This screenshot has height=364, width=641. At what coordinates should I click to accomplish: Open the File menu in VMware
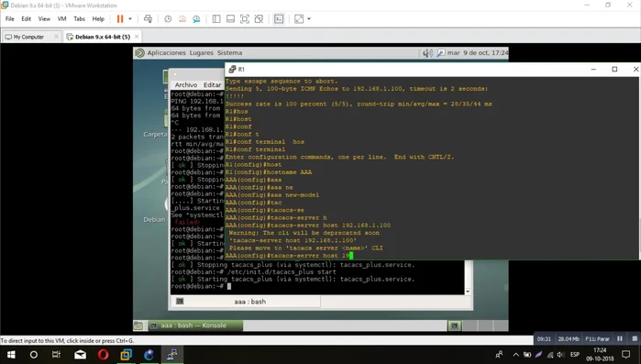coord(10,18)
